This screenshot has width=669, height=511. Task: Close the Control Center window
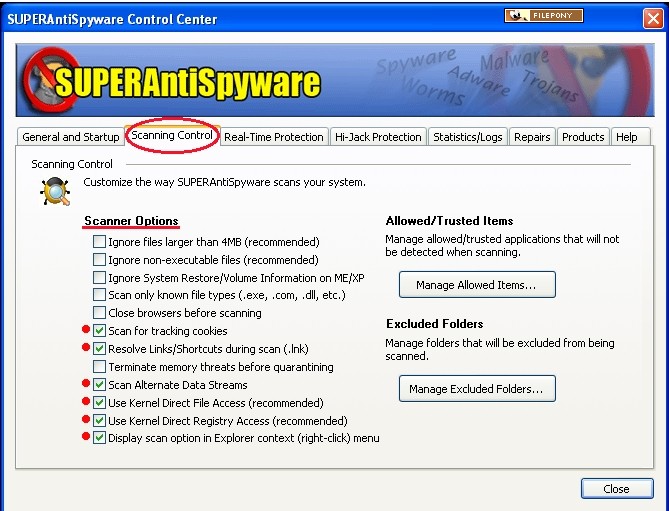653,19
